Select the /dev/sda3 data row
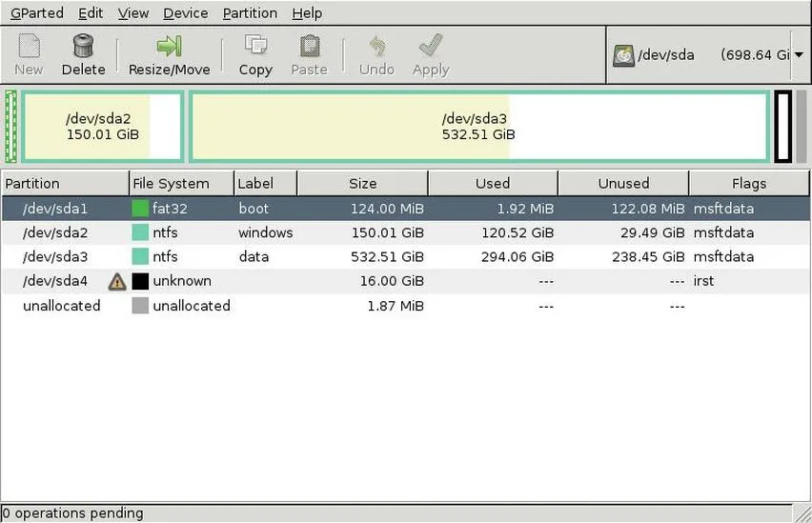Viewport: 812px width, 523px height. (x=405, y=257)
